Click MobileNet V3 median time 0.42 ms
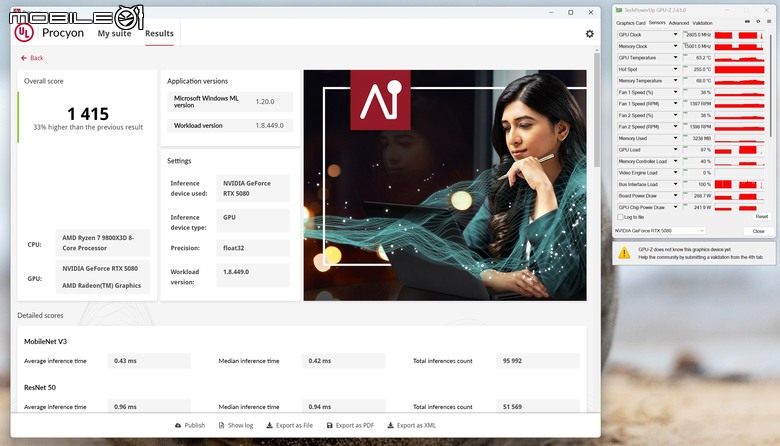 (343, 361)
